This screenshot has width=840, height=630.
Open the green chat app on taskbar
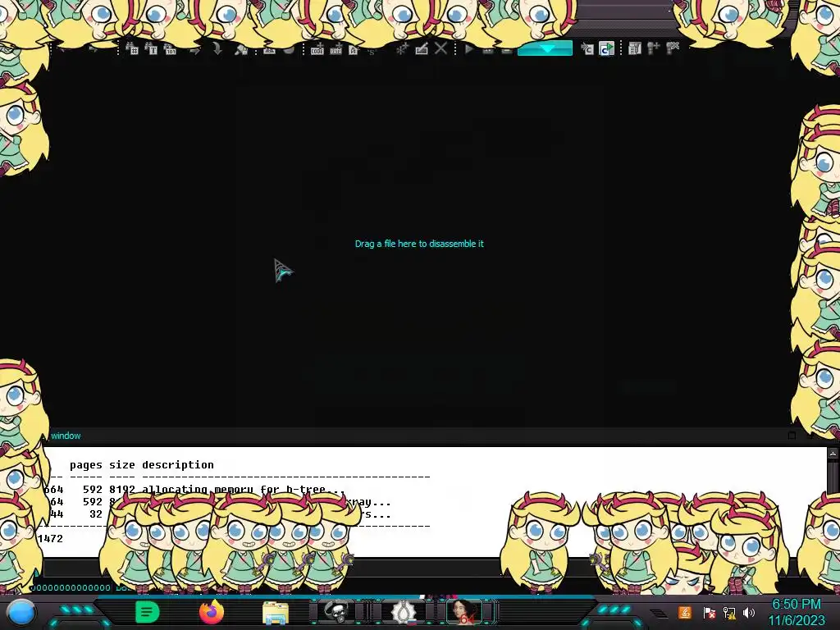[x=148, y=612]
